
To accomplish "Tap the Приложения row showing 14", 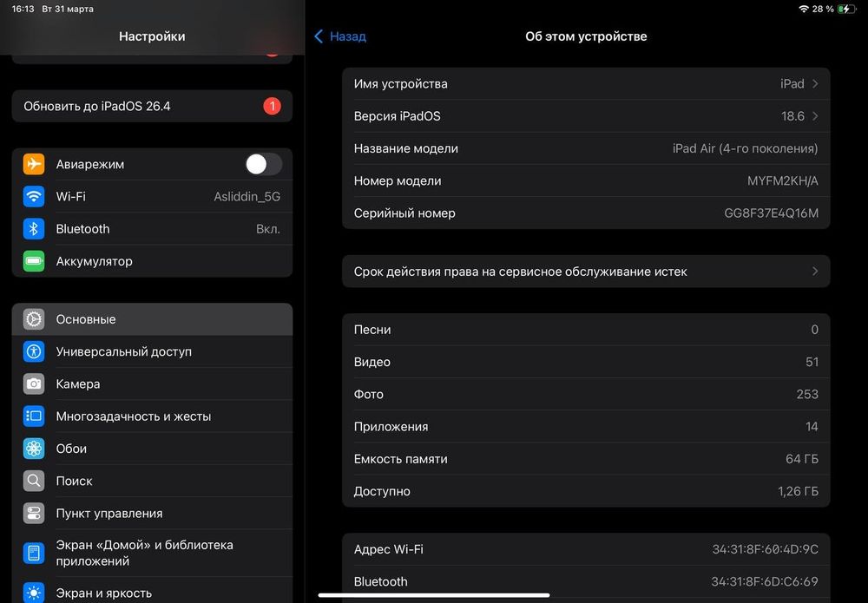I will [586, 427].
